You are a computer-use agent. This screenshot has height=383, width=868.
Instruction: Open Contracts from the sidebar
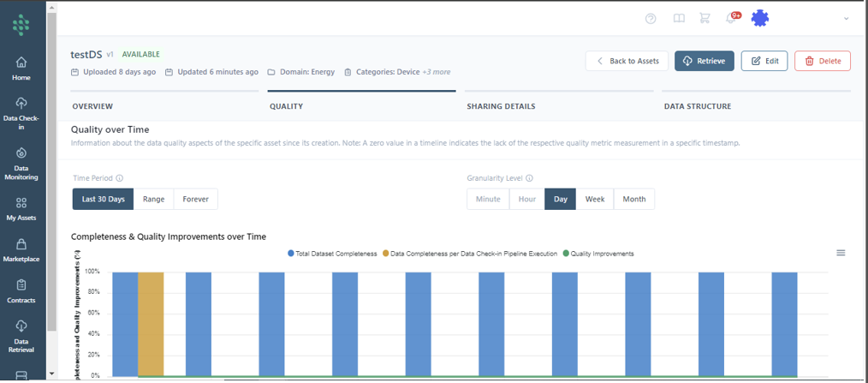[21, 291]
